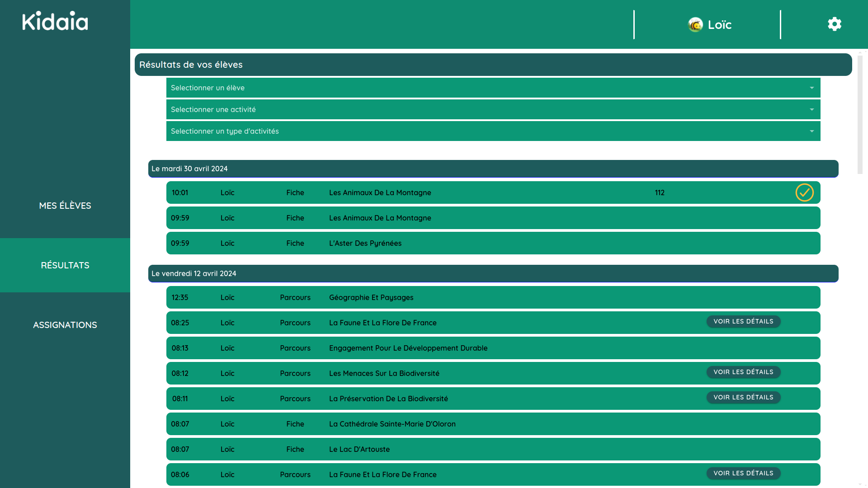Click the Loïc bee avatar icon
868x488 pixels.
[695, 24]
